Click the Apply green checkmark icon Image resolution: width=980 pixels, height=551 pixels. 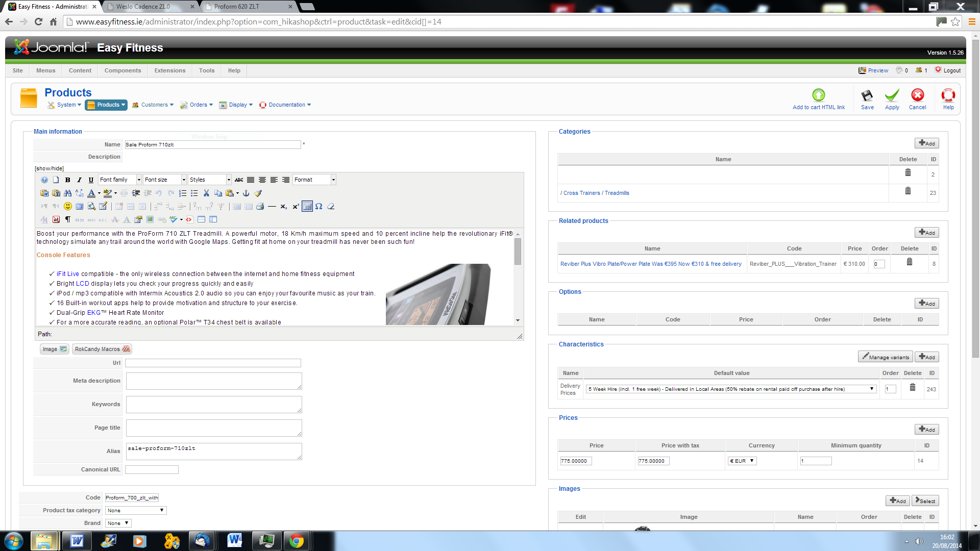click(x=892, y=96)
